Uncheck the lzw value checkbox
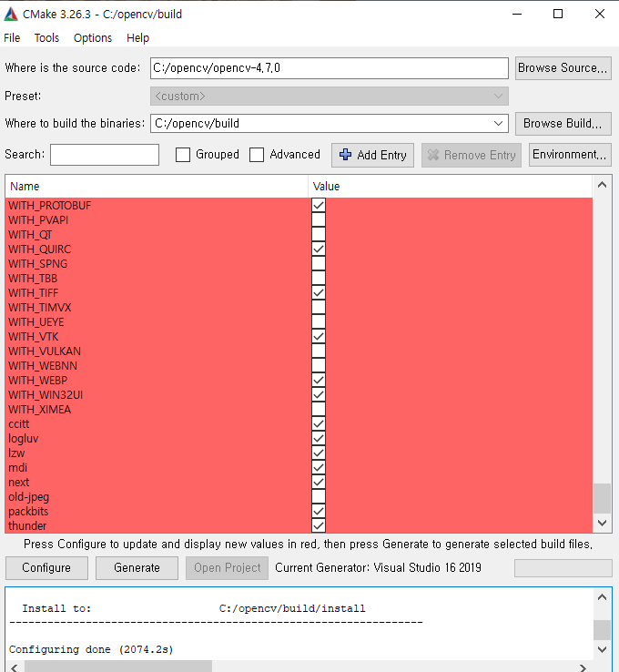619x672 pixels. pyautogui.click(x=319, y=453)
